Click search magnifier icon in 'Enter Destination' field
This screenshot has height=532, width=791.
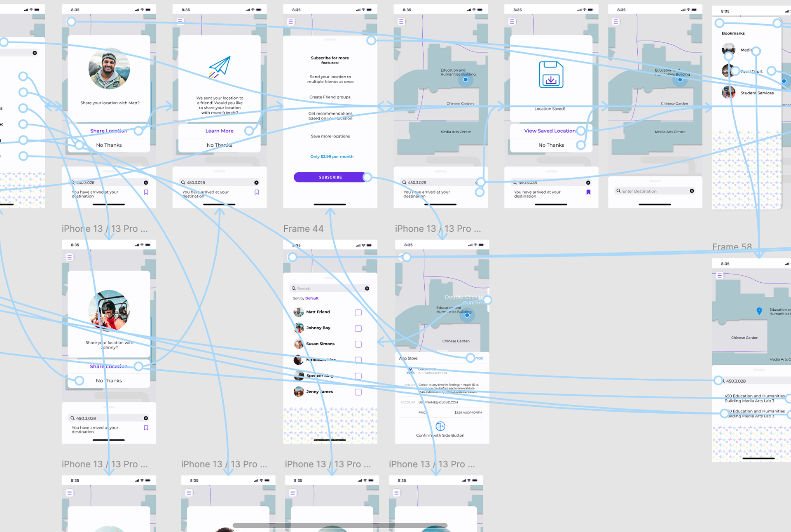click(x=618, y=191)
